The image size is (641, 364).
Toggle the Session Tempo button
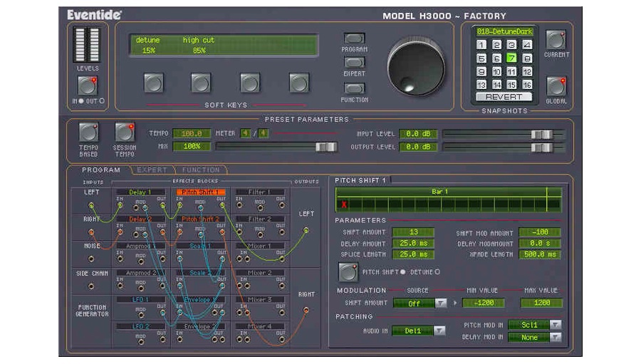click(x=125, y=132)
